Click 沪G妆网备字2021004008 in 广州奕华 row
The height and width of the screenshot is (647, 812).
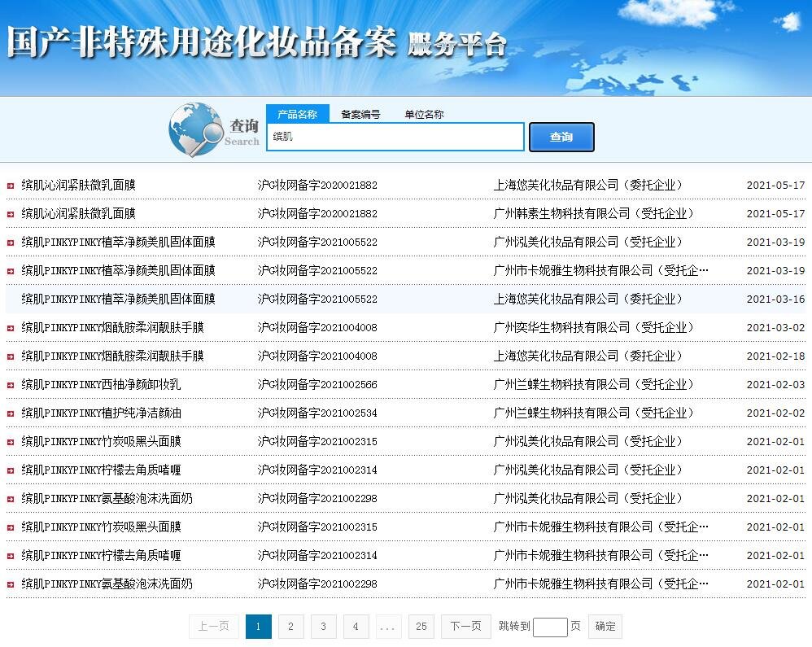click(317, 327)
